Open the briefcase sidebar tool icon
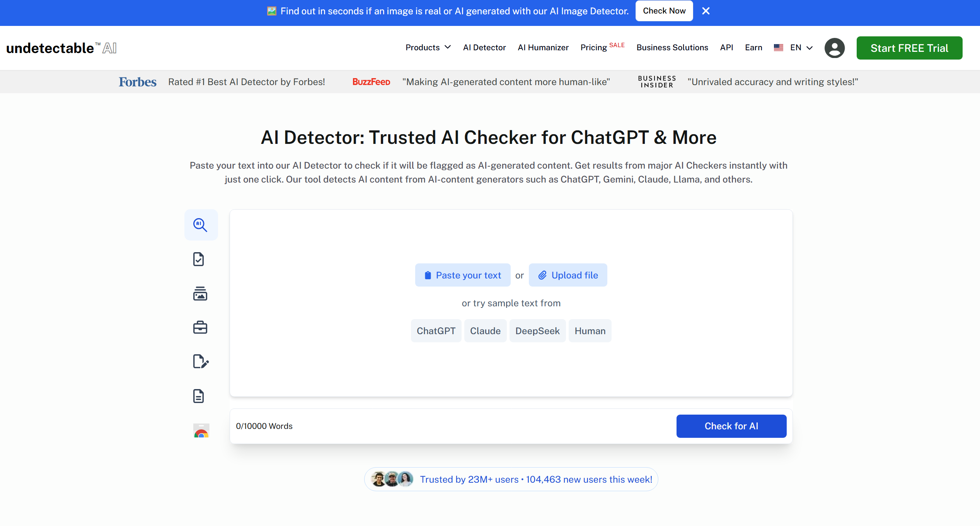 [200, 328]
